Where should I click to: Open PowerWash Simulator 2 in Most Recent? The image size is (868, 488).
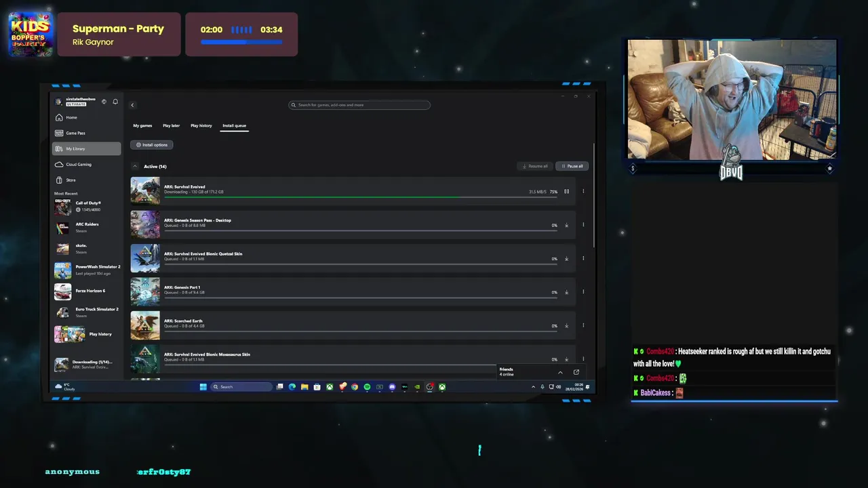pyautogui.click(x=87, y=270)
